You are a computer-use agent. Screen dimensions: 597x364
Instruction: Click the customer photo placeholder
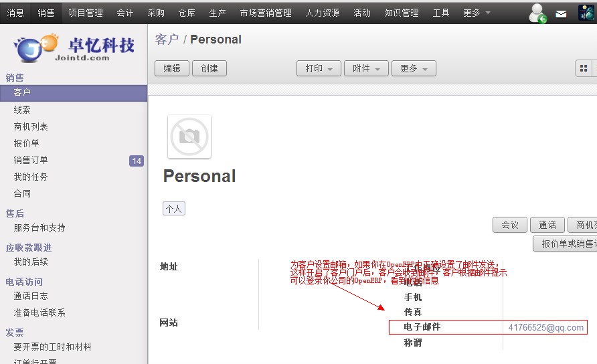point(189,136)
